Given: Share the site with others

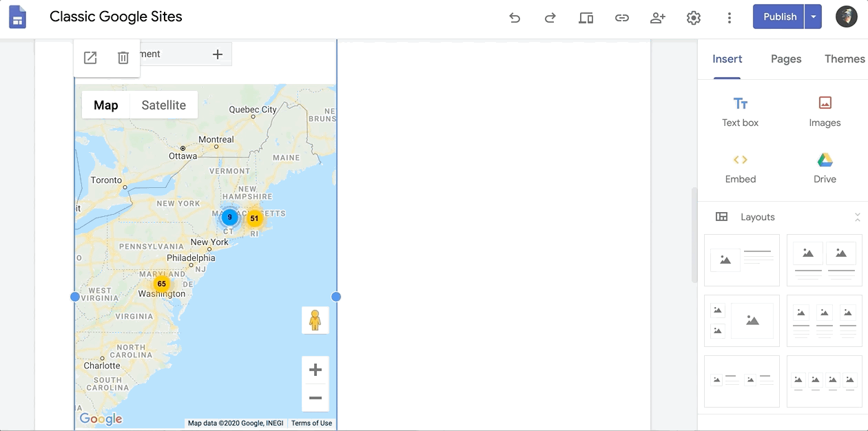Looking at the screenshot, I should click(658, 18).
